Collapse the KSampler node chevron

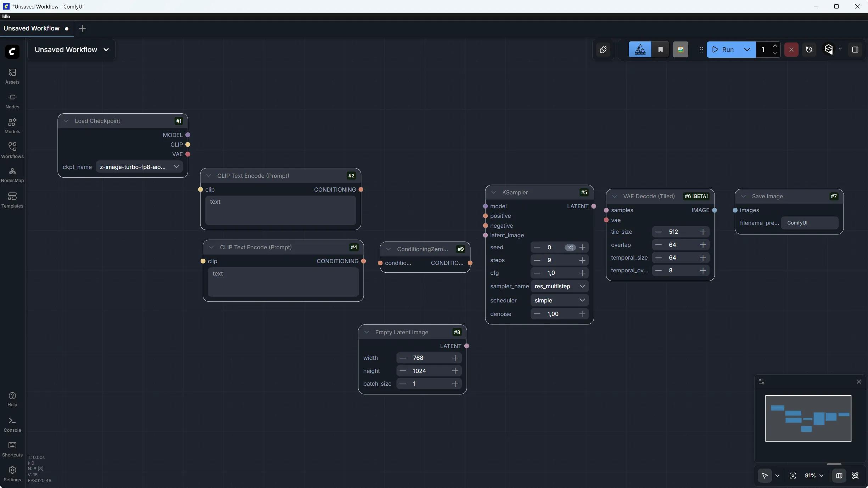click(493, 193)
